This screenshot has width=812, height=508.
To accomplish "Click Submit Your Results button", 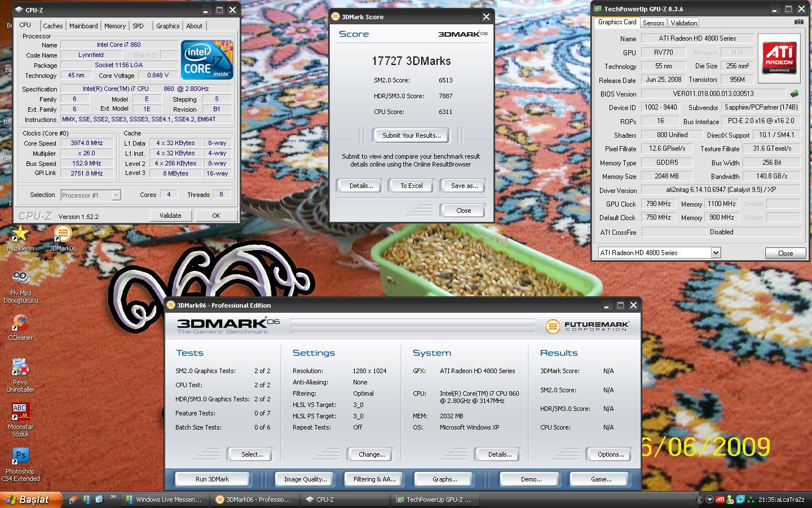I will coord(412,135).
